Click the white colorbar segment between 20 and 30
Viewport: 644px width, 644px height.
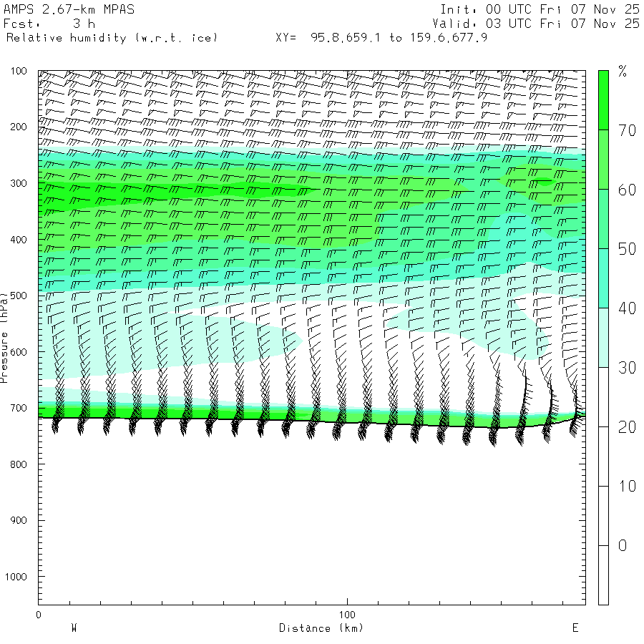tap(603, 397)
